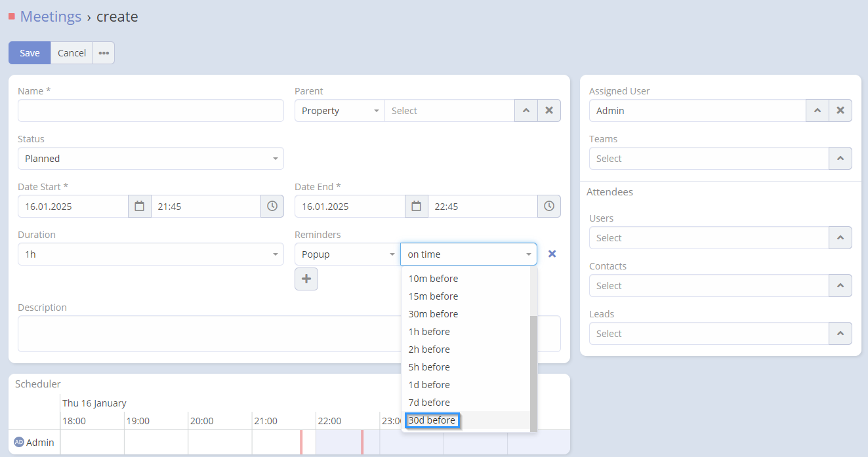Image resolution: width=868 pixels, height=457 pixels.
Task: Open the Date End calendar picker
Action: click(x=416, y=207)
